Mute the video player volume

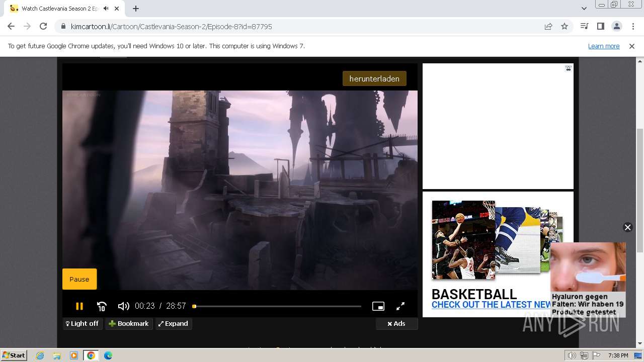[123, 306]
